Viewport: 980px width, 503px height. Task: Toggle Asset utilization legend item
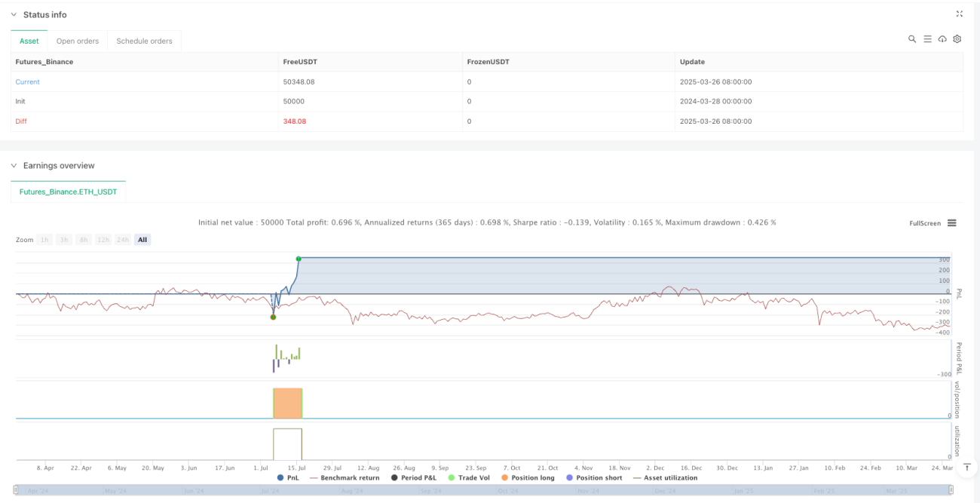click(665, 477)
